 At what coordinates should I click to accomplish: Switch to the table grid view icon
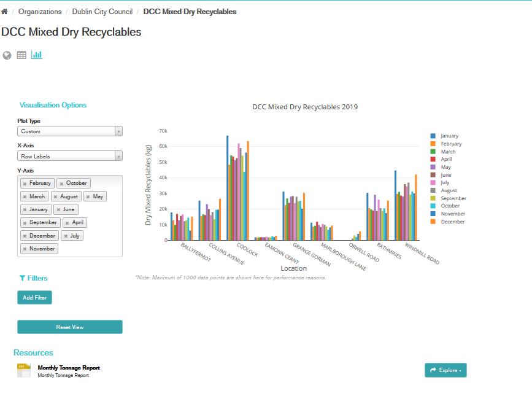click(21, 55)
